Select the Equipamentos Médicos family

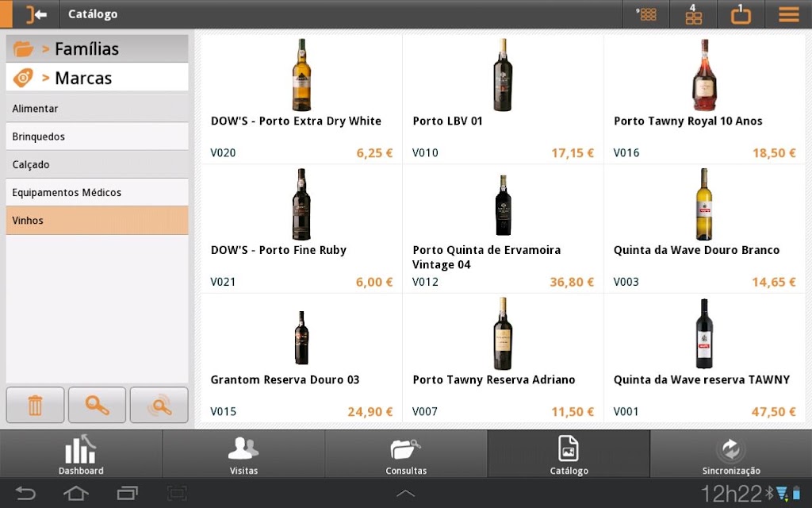click(97, 192)
